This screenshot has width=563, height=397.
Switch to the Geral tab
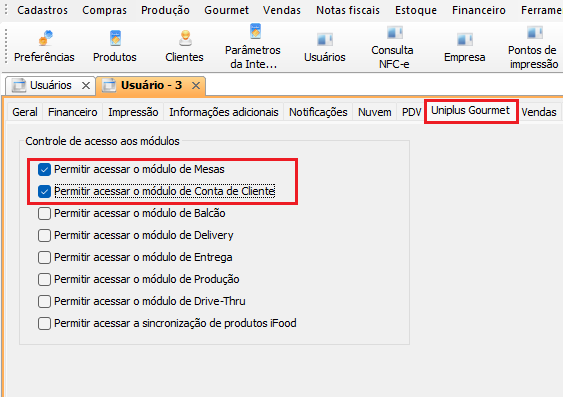click(x=25, y=112)
